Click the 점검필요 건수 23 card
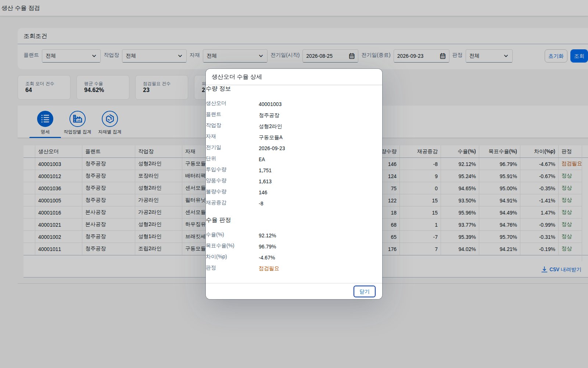Image resolution: width=588 pixels, height=368 pixels. point(162,87)
